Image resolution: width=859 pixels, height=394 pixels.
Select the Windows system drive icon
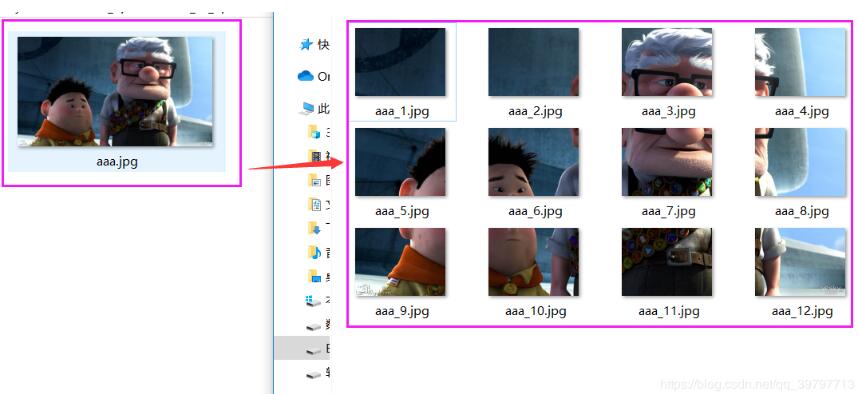313,301
